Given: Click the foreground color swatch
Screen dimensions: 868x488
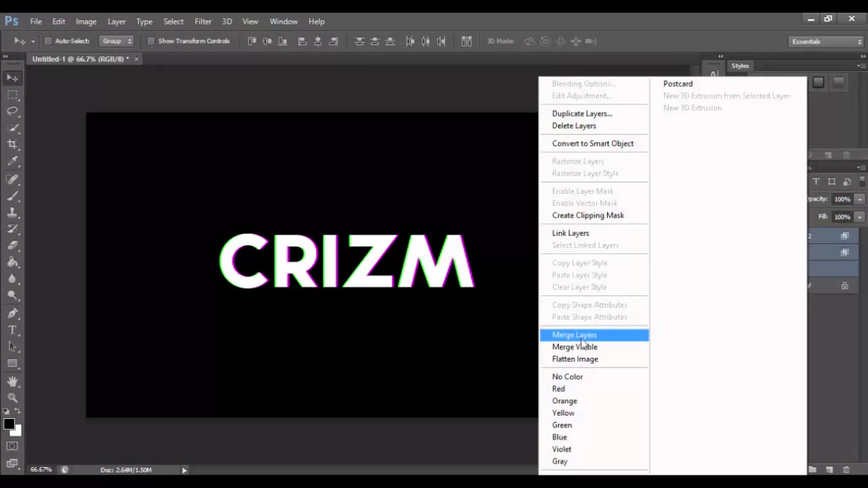Looking at the screenshot, I should 8,424.
